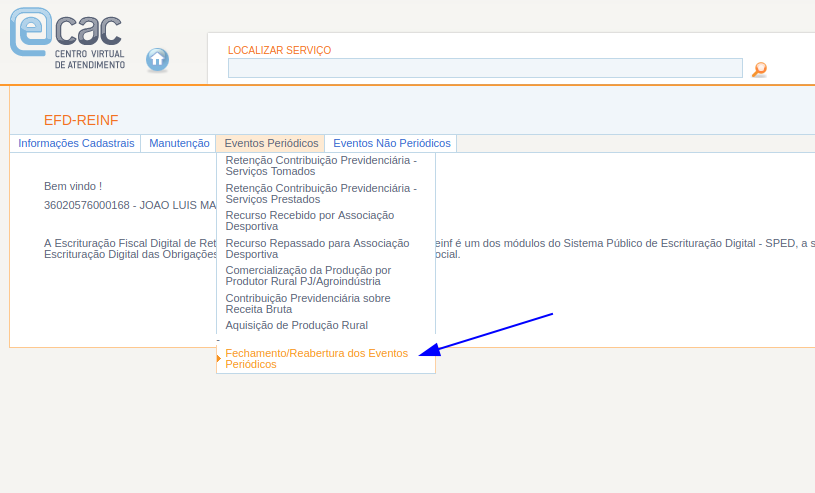This screenshot has width=815, height=493.
Task: Collapse the Eventos Periódicos dropdown menu
Action: [271, 144]
